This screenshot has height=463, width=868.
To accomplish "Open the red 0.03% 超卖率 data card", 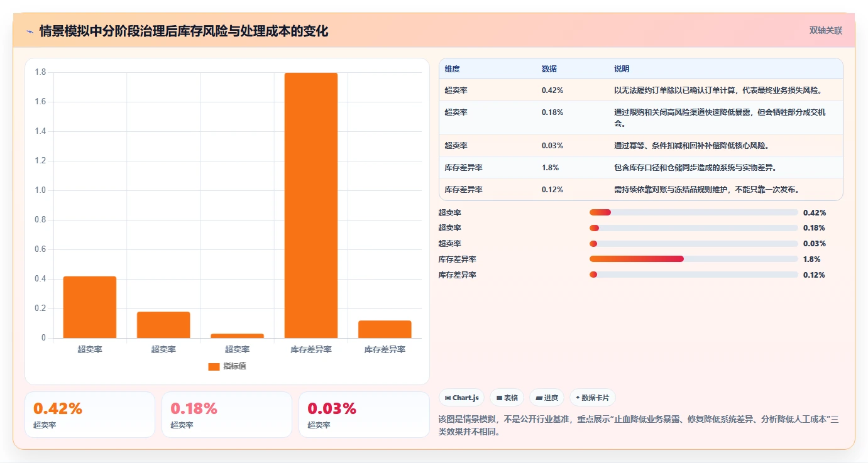I will tap(364, 415).
